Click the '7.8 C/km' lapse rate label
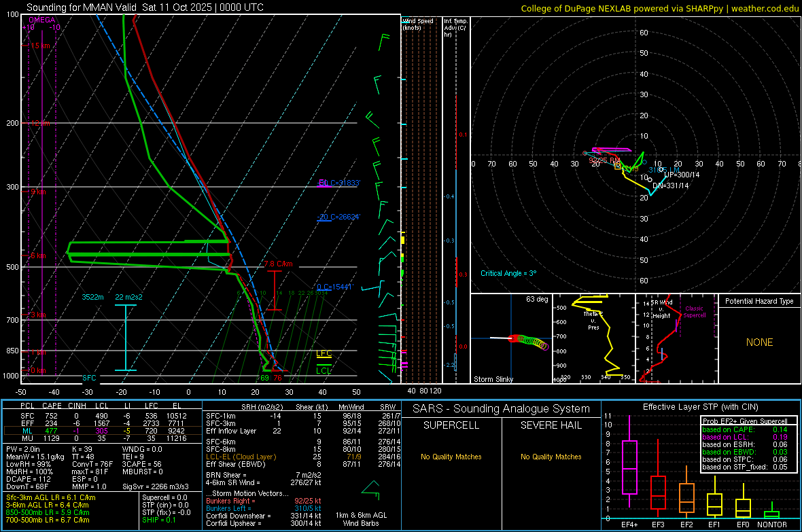Image resolution: width=802 pixels, height=532 pixels. 278,264
